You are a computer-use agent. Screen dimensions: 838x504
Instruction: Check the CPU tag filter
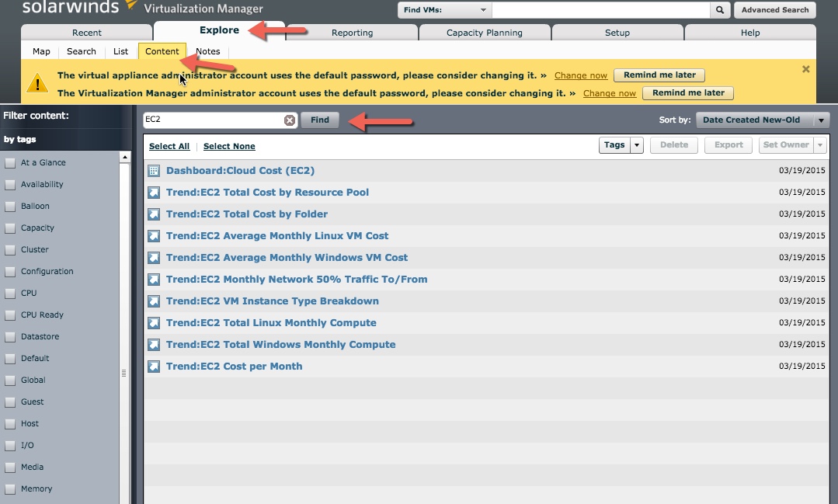[x=10, y=294]
